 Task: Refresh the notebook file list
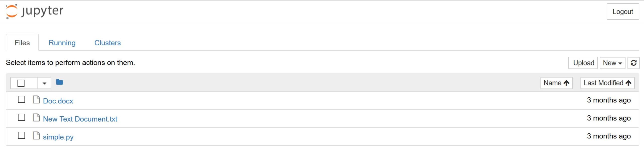pyautogui.click(x=633, y=63)
